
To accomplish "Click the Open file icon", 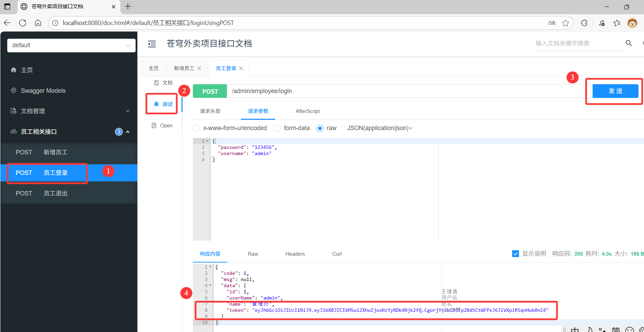I will 154,126.
